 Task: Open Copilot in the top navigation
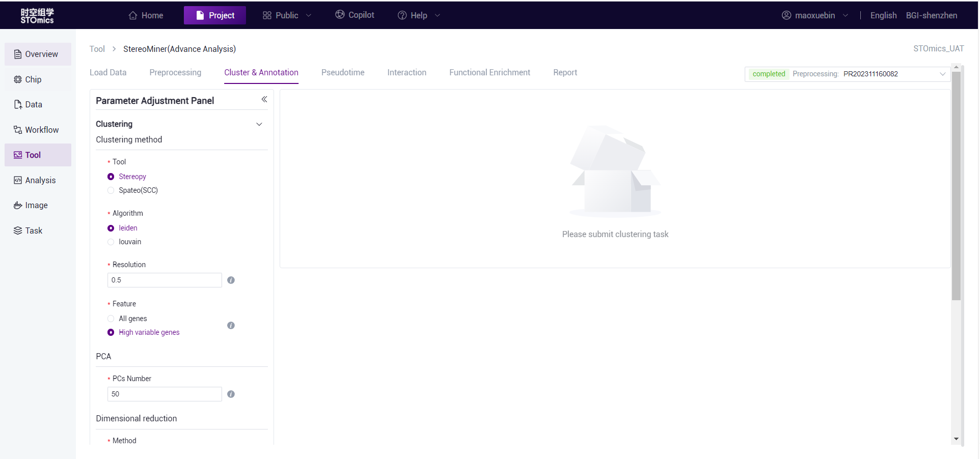coord(355,15)
